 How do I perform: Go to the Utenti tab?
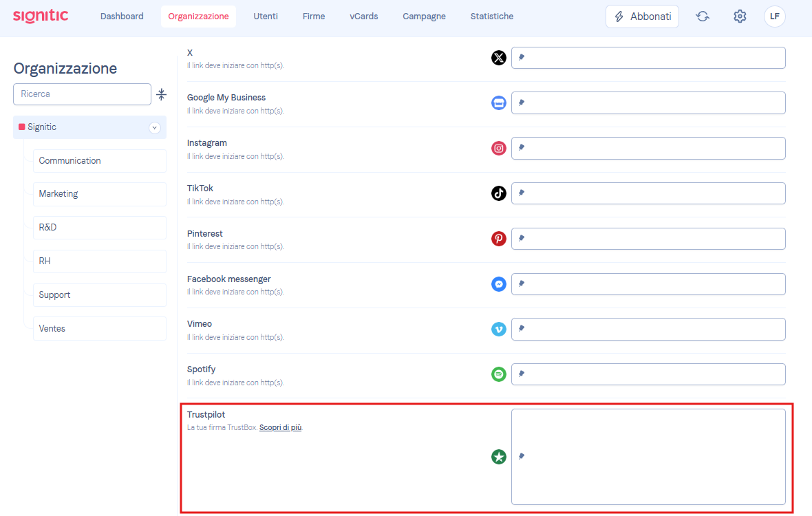(266, 17)
